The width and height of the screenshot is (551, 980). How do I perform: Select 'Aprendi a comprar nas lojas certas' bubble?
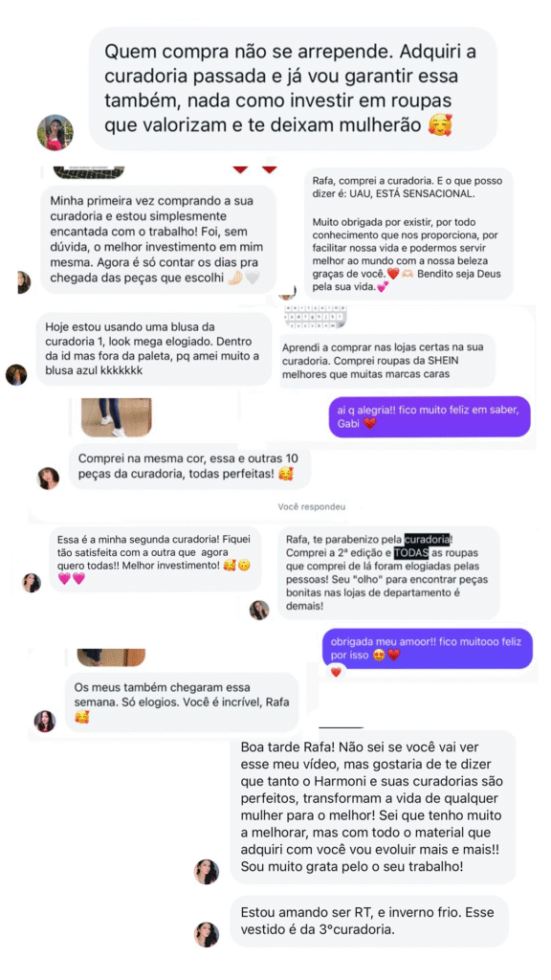(387, 360)
